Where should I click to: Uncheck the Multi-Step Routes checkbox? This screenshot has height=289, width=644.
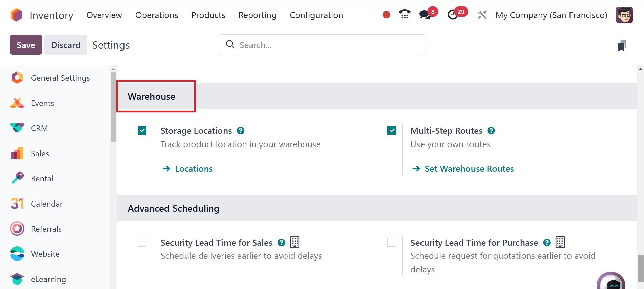[x=392, y=130]
